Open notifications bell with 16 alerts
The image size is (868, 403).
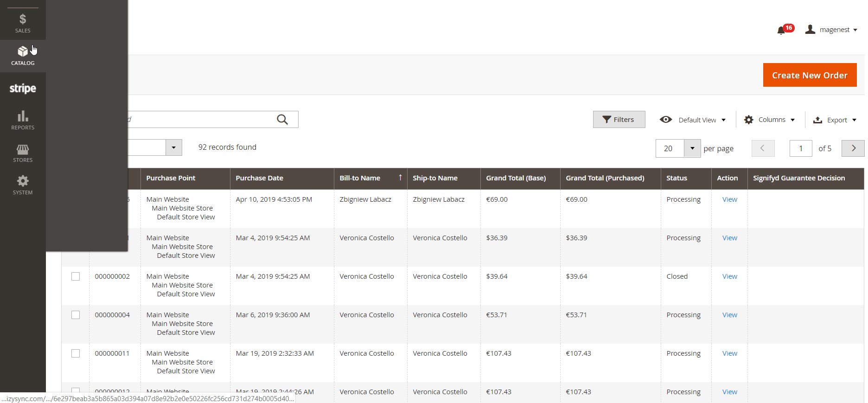coord(781,30)
